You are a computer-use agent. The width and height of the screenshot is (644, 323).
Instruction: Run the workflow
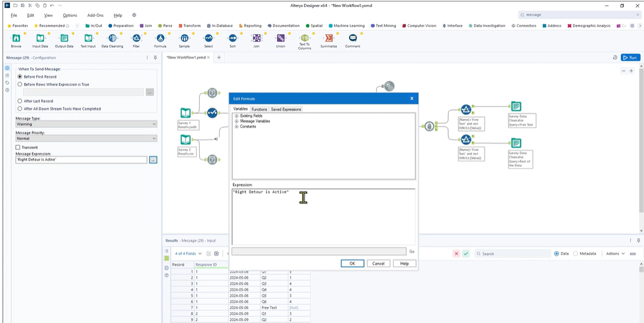click(x=630, y=58)
